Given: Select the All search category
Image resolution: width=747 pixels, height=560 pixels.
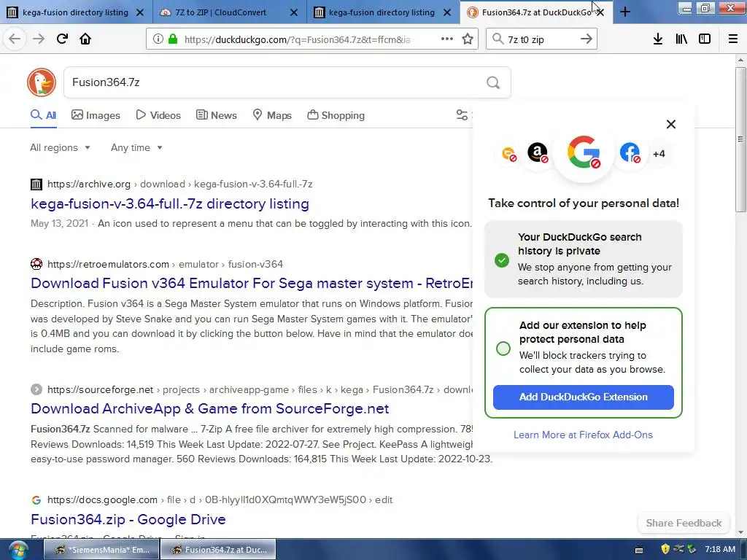Looking at the screenshot, I should pyautogui.click(x=43, y=115).
